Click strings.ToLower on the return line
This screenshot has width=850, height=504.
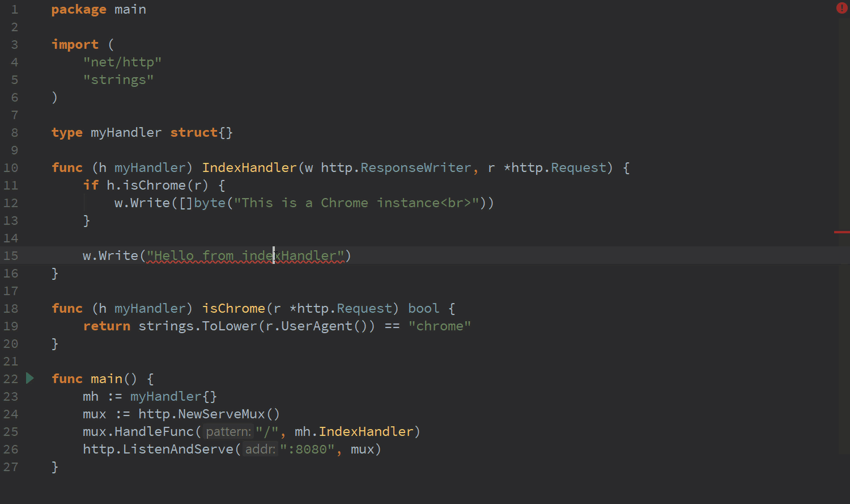click(x=198, y=326)
